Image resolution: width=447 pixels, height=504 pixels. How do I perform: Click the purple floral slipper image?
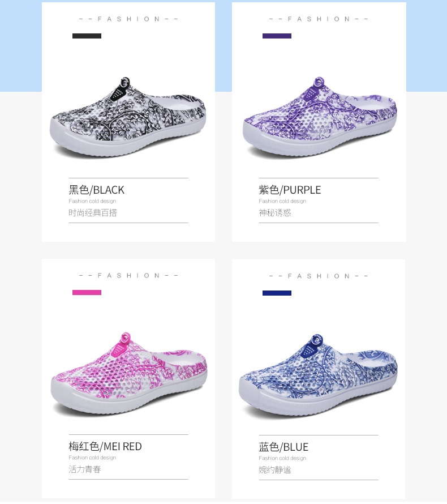(x=320, y=117)
